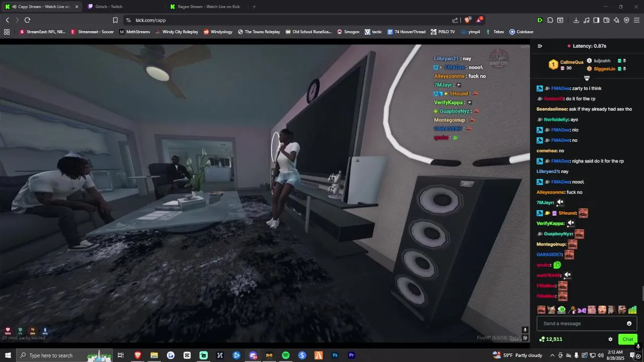The height and width of the screenshot is (362, 644).
Task: Collapse the chat panel with arrow icon
Action: click(x=540, y=46)
